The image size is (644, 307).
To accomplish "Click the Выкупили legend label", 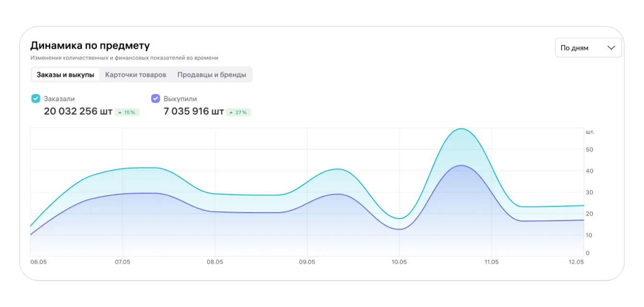I will [x=180, y=99].
